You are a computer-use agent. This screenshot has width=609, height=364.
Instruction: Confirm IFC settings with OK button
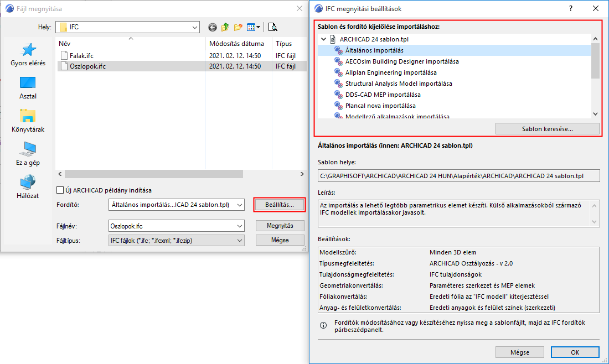pyautogui.click(x=575, y=352)
